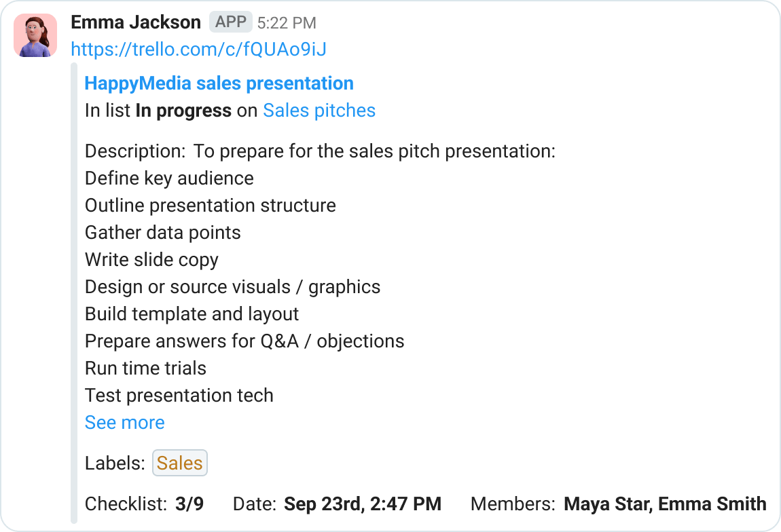Click the Sales label tag

click(180, 463)
